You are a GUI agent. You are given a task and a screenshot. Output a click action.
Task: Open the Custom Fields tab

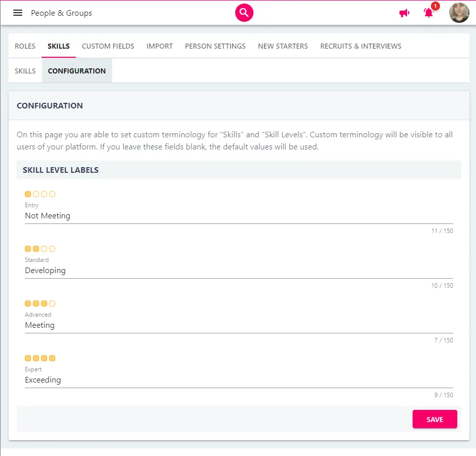coord(108,46)
